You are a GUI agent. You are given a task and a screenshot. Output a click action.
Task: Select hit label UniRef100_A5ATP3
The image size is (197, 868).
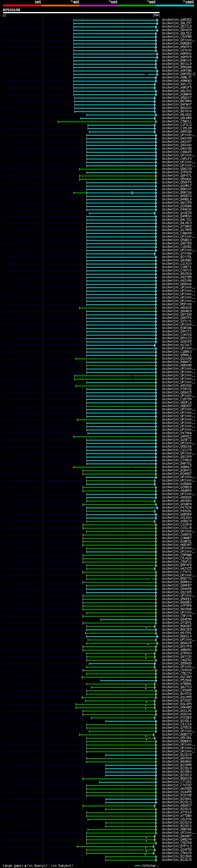pyautogui.click(x=177, y=47)
